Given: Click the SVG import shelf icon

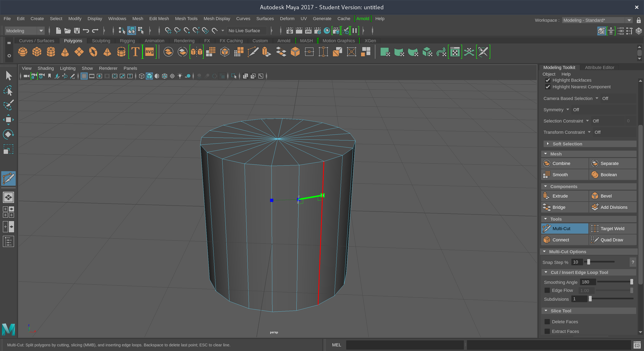Looking at the screenshot, I should (150, 52).
